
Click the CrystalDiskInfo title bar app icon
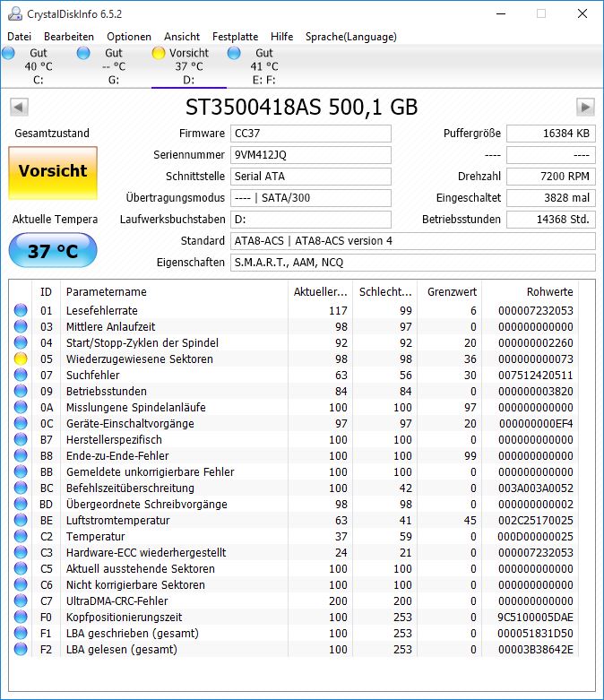tap(15, 13)
